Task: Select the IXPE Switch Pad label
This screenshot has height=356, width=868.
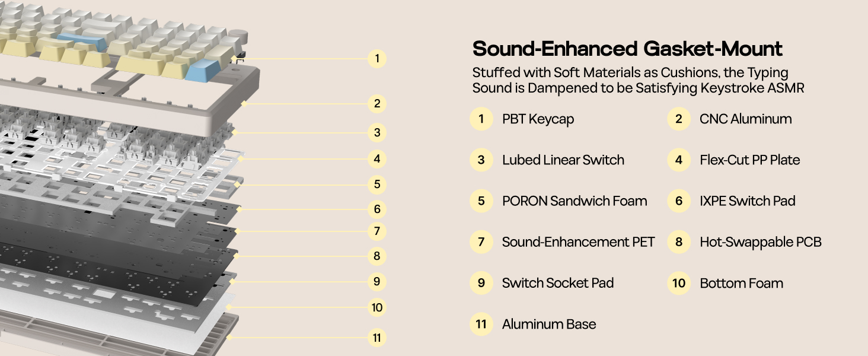Action: 747,201
